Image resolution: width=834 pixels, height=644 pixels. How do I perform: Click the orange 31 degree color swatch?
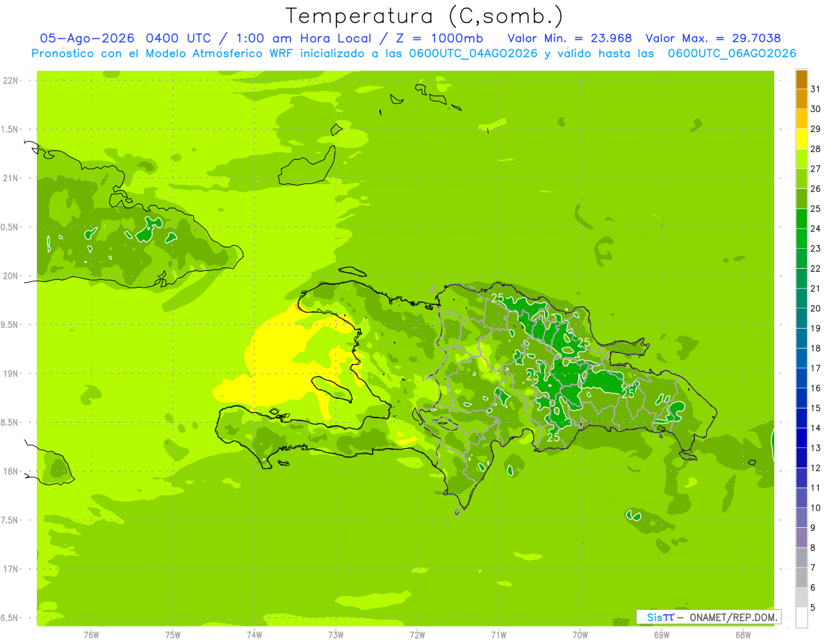(x=801, y=80)
